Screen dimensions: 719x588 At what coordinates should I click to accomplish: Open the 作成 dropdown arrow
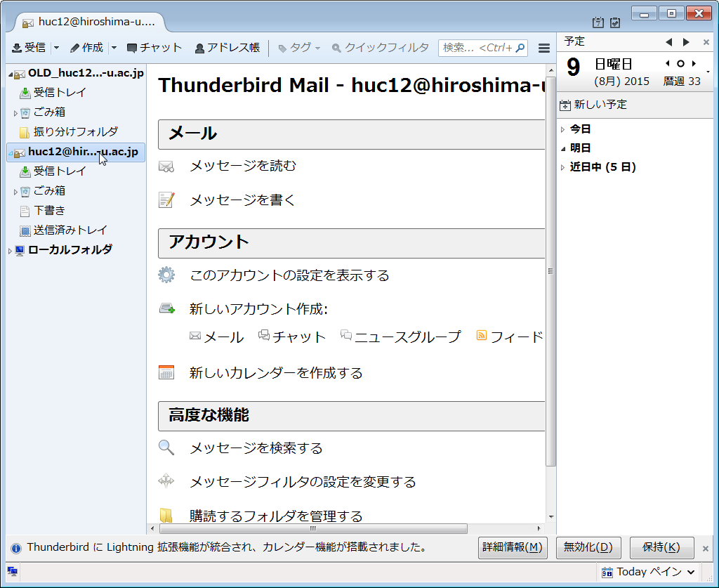click(x=114, y=48)
